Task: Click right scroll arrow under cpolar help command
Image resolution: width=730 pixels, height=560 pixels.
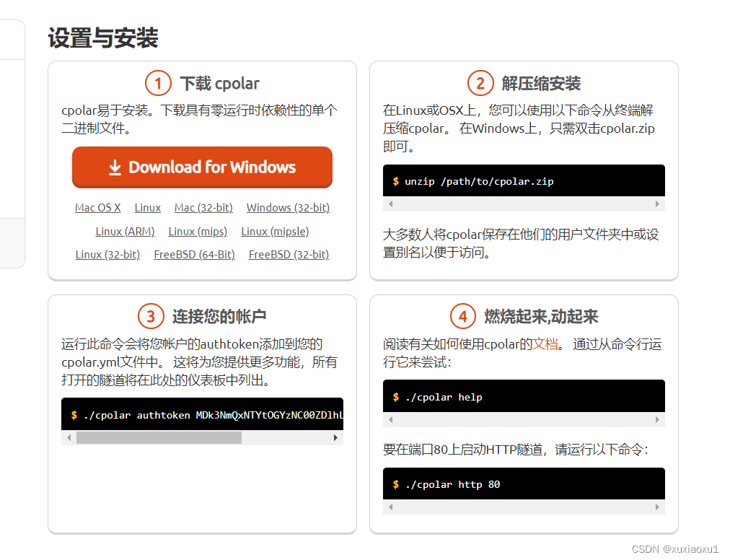Action: [657, 420]
